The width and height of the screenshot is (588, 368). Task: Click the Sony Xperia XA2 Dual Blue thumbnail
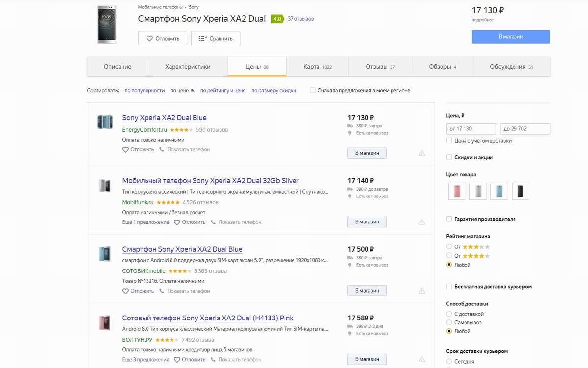105,122
